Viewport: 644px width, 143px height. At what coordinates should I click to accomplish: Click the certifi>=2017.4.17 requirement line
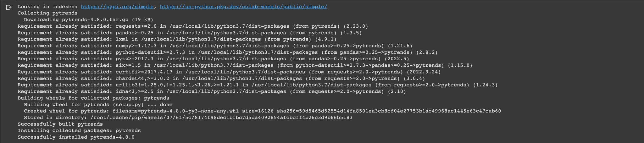pos(229,72)
